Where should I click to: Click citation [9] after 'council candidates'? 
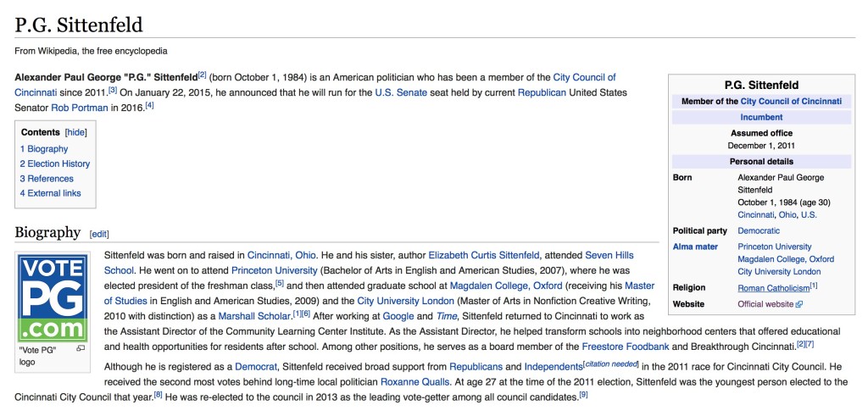coord(583,395)
